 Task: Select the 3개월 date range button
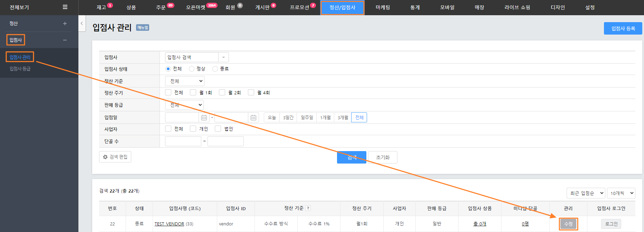(343, 118)
